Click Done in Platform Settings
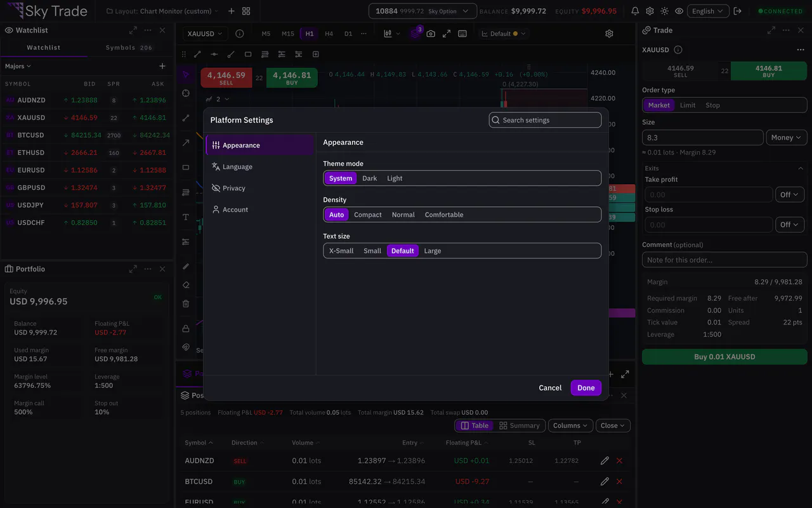Image resolution: width=812 pixels, height=508 pixels. click(586, 388)
